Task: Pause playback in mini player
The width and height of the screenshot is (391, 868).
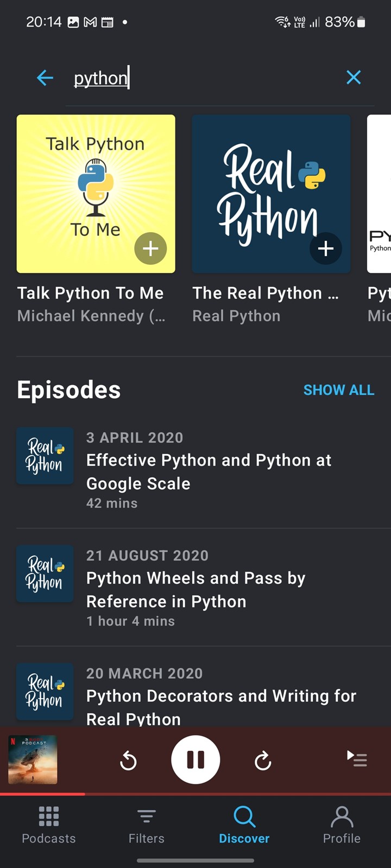Action: click(195, 759)
